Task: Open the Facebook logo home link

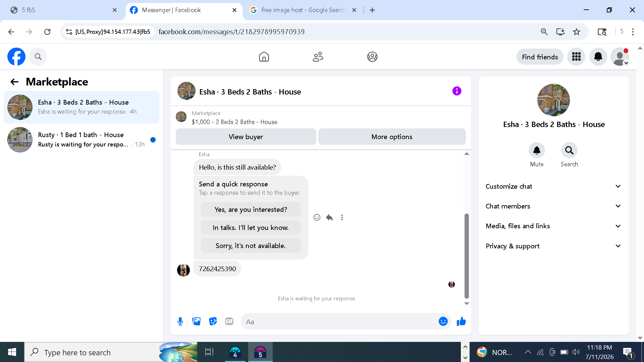Action: pyautogui.click(x=16, y=57)
